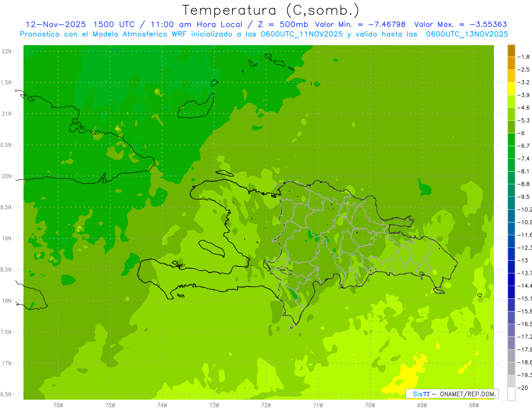
Task: Click the "-6" legend value
Action: (x=522, y=133)
